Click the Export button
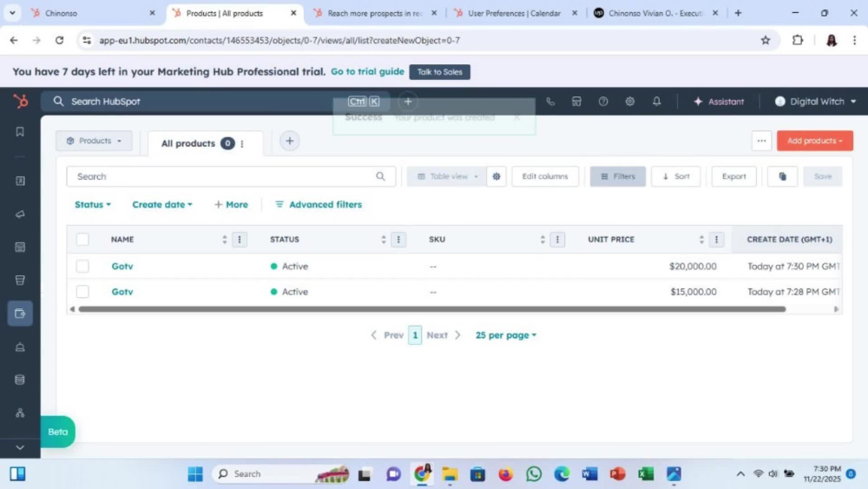This screenshot has height=489, width=868. coord(734,176)
